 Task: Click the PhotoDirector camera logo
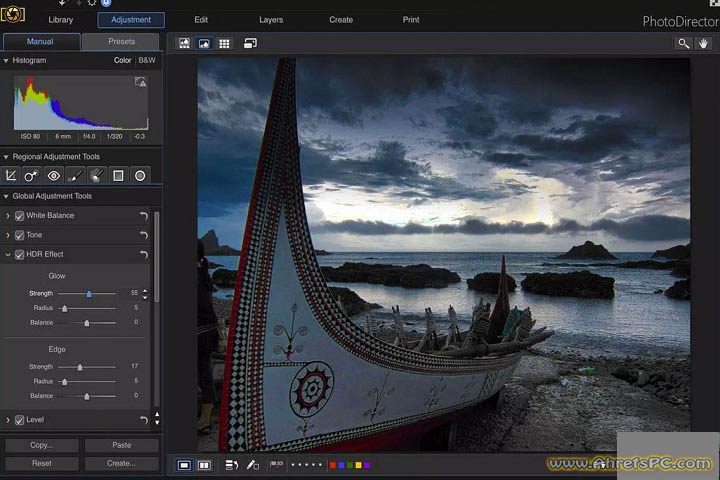12,14
